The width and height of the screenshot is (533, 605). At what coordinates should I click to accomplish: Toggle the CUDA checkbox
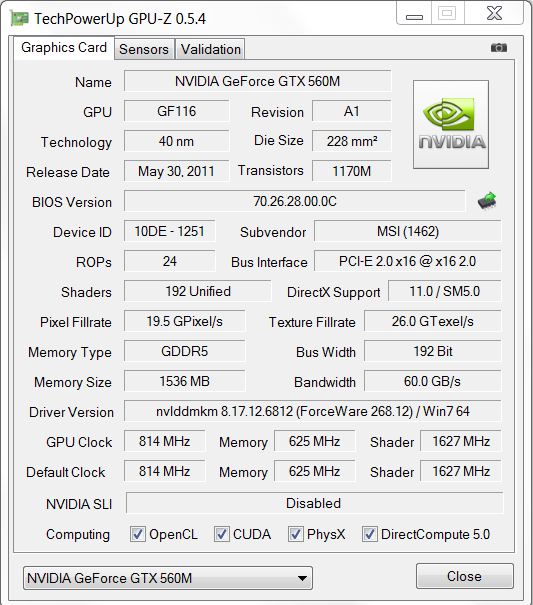pyautogui.click(x=222, y=534)
